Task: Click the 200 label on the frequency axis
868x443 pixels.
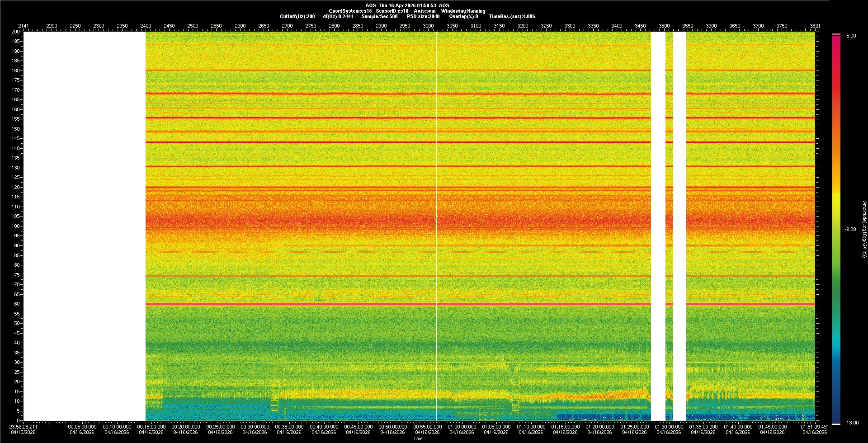Action: coord(15,32)
